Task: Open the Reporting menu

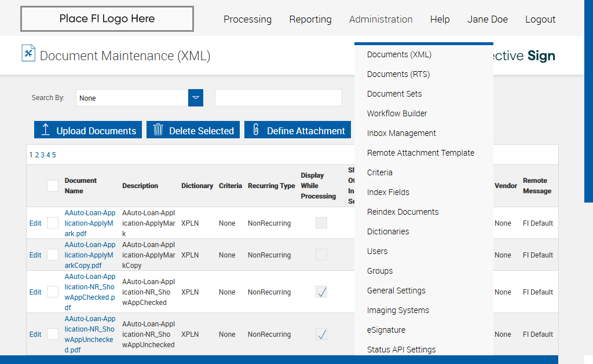Action: 310,19
